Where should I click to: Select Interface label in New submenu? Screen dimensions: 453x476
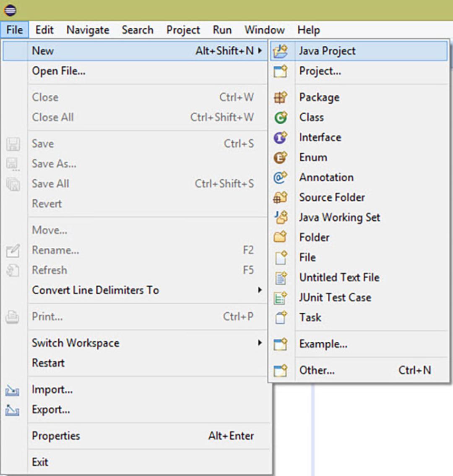(x=320, y=137)
